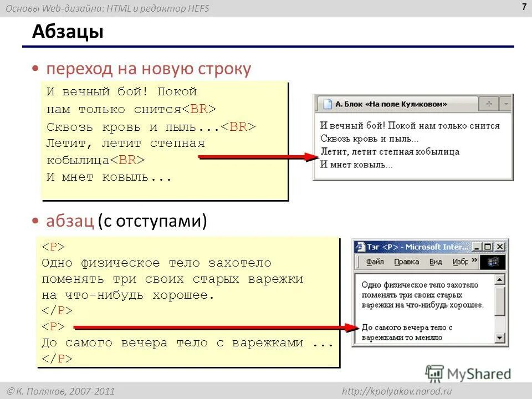Click the slide heading 'Абзацы'
Viewport: 532px width, 399px height.
point(68,32)
